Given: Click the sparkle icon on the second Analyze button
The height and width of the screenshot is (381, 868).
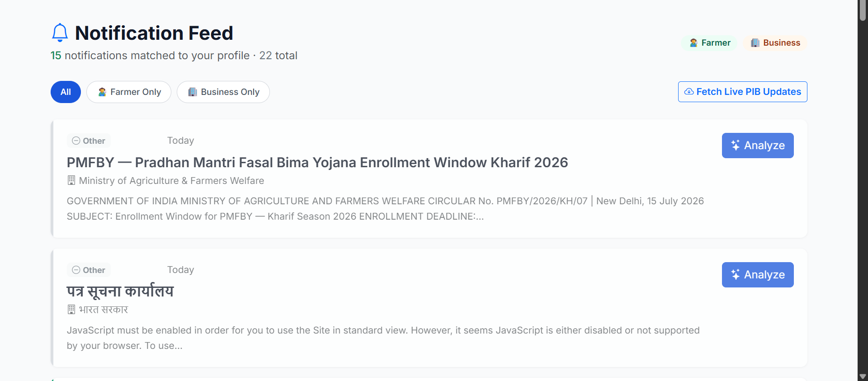Looking at the screenshot, I should pos(736,275).
